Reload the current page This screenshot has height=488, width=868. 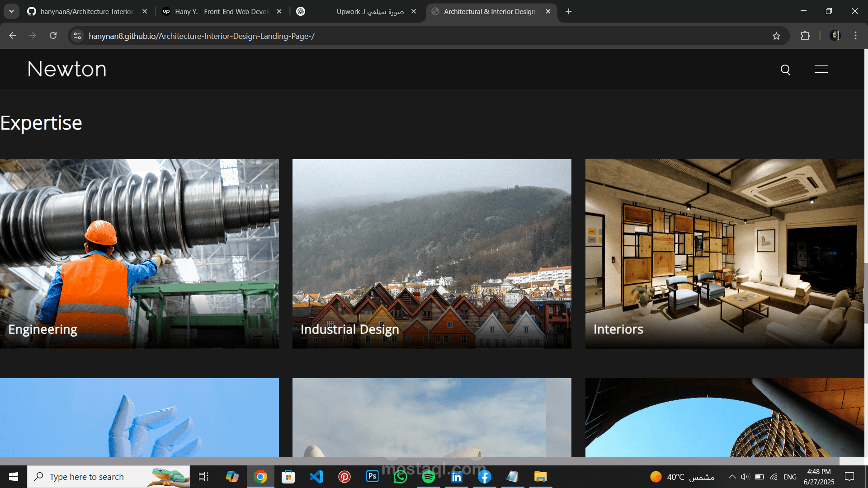click(53, 36)
